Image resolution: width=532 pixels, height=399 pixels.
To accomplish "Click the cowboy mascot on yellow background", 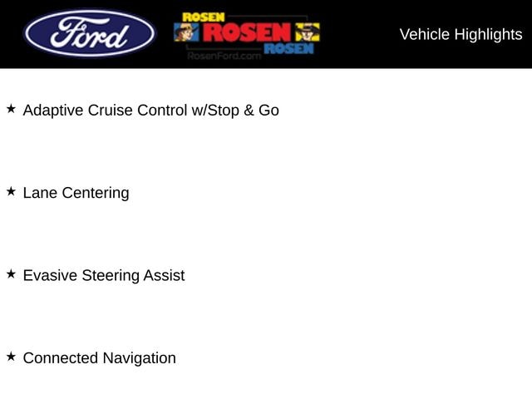I will (306, 32).
